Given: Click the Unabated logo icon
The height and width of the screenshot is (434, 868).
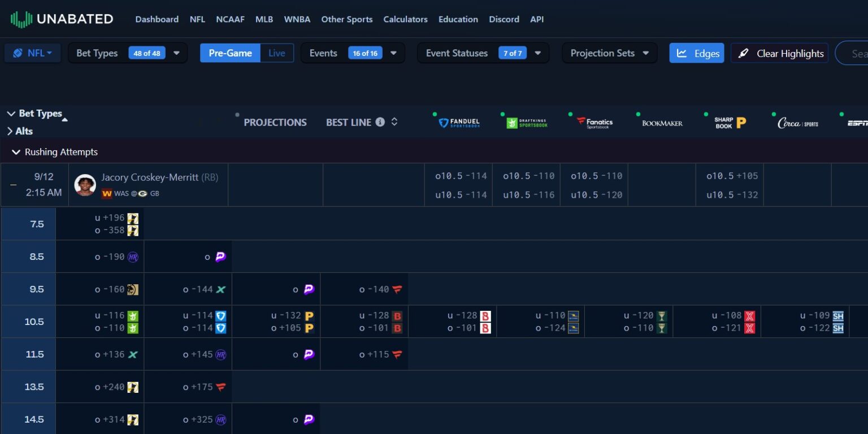Looking at the screenshot, I should (x=21, y=19).
